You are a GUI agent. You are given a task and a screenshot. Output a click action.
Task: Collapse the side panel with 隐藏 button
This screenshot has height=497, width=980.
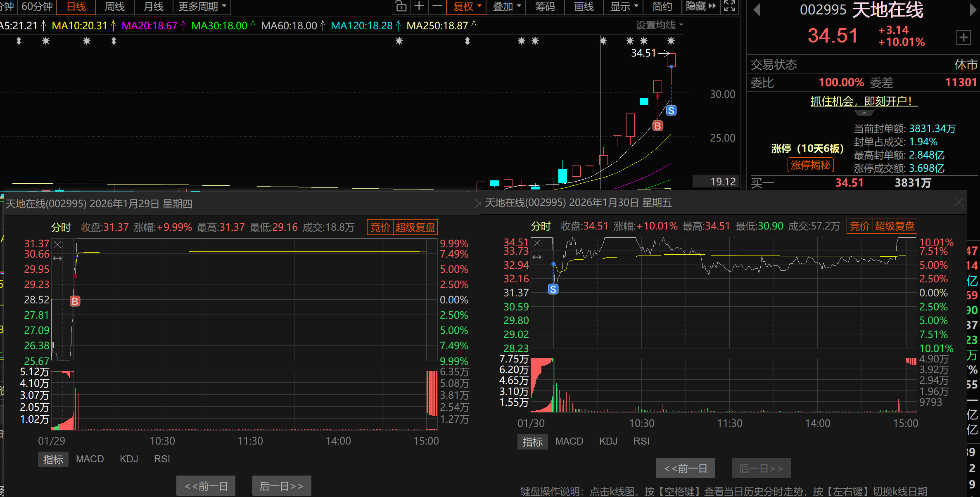pos(700,6)
